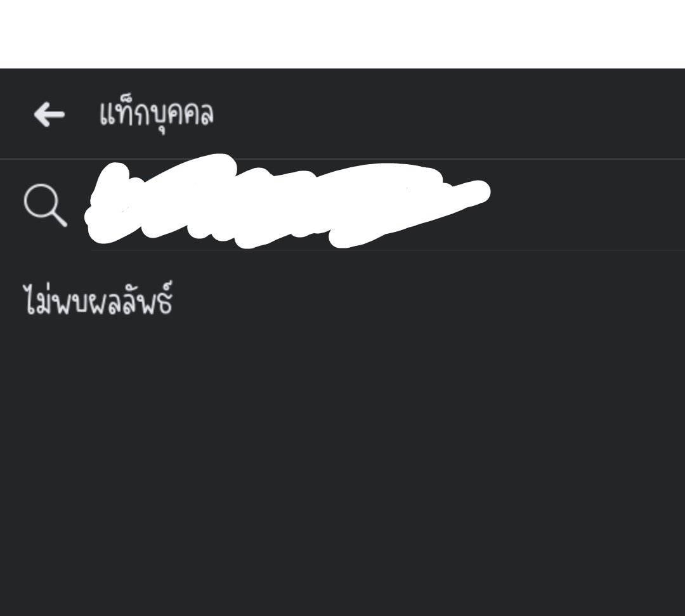The height and width of the screenshot is (616, 685).
Task: Tap the white scribbled-out search query
Action: pos(289,201)
